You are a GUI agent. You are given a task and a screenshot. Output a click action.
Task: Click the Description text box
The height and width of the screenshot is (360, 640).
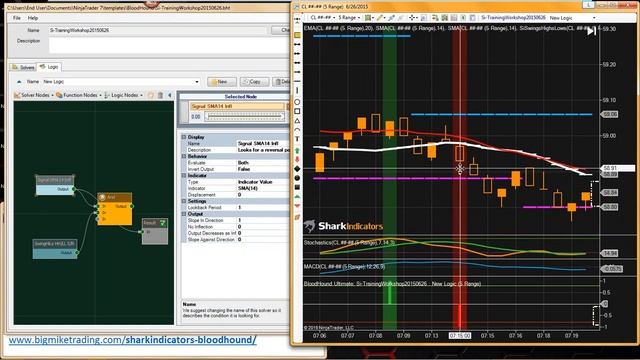tap(169, 45)
